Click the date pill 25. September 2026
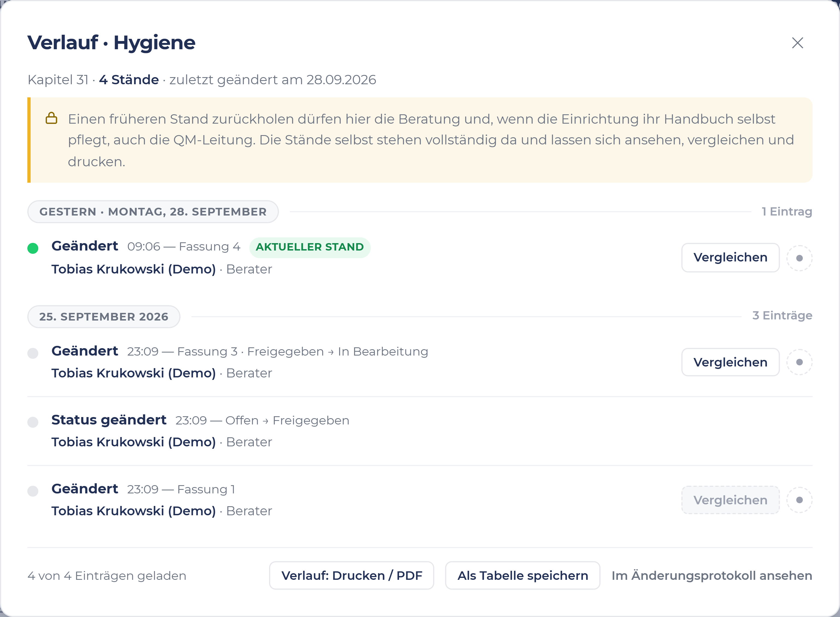Viewport: 840px width, 617px height. [104, 317]
